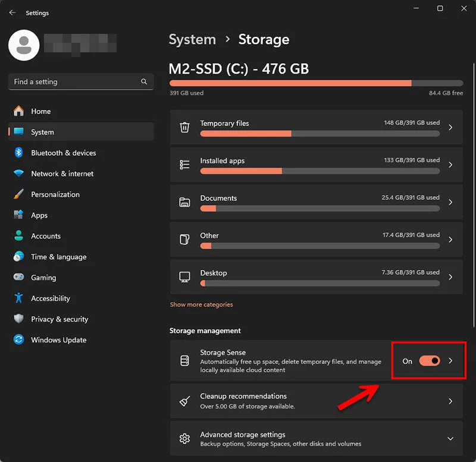Click the Other category icon
The height and width of the screenshot is (462, 476).
[184, 240]
